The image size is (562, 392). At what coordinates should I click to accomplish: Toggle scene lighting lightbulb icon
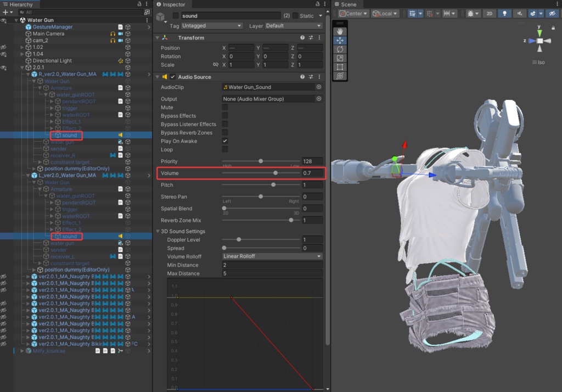coord(504,14)
